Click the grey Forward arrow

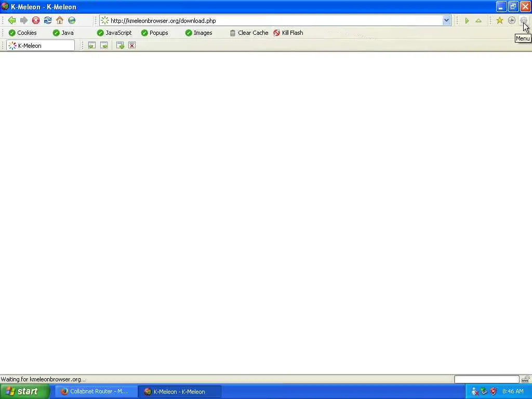pyautogui.click(x=24, y=20)
